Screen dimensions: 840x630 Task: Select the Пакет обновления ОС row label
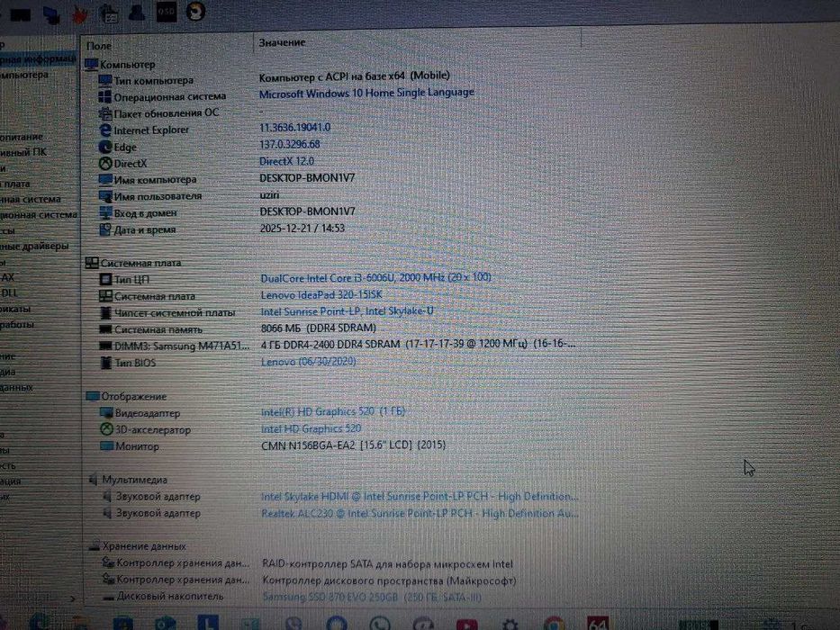[166, 113]
